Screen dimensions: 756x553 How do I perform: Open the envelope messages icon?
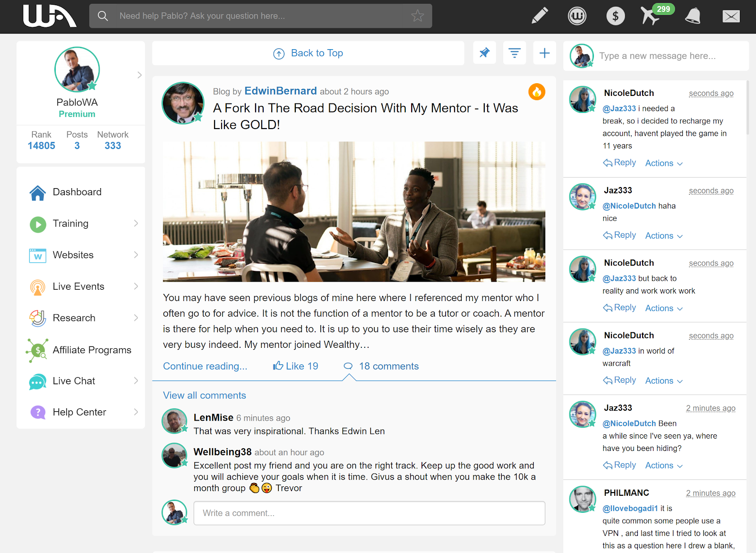[x=731, y=17]
